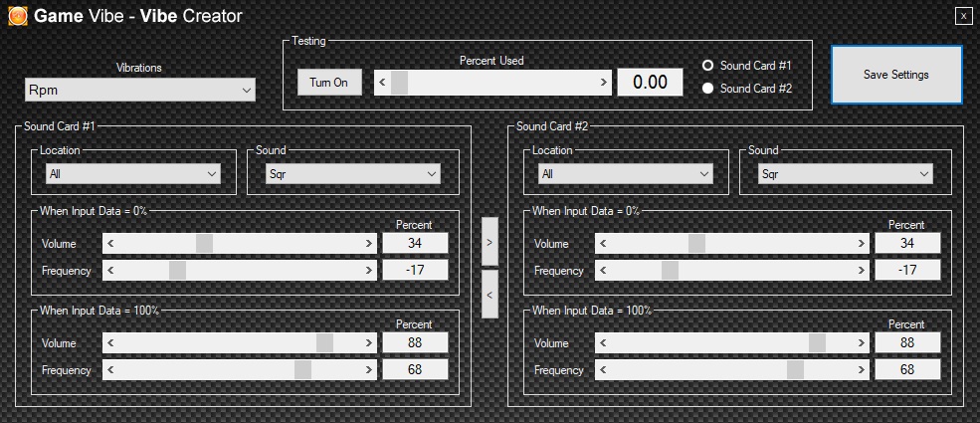Click Sound Card #1 100% Frequency value 68
980x423 pixels.
(415, 369)
